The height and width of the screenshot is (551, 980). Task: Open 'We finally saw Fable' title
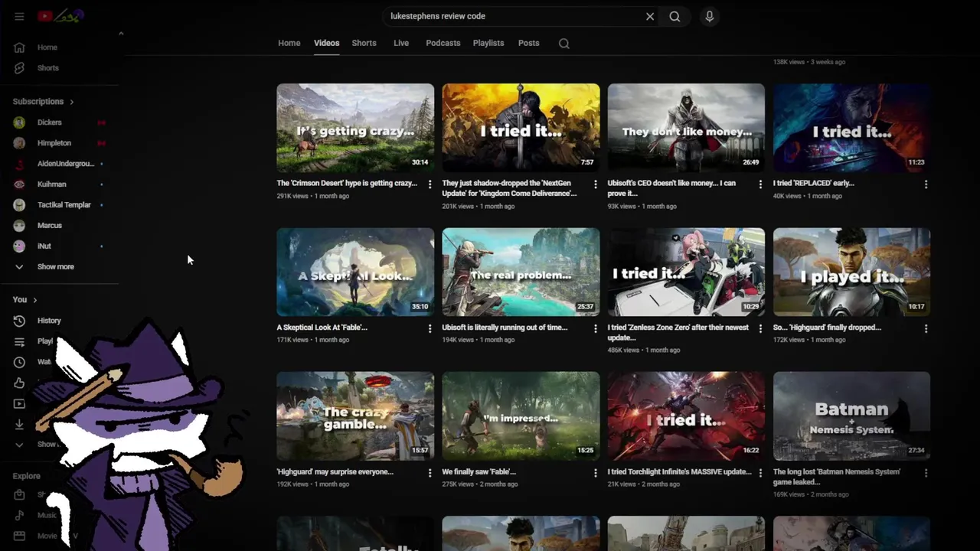479,472
